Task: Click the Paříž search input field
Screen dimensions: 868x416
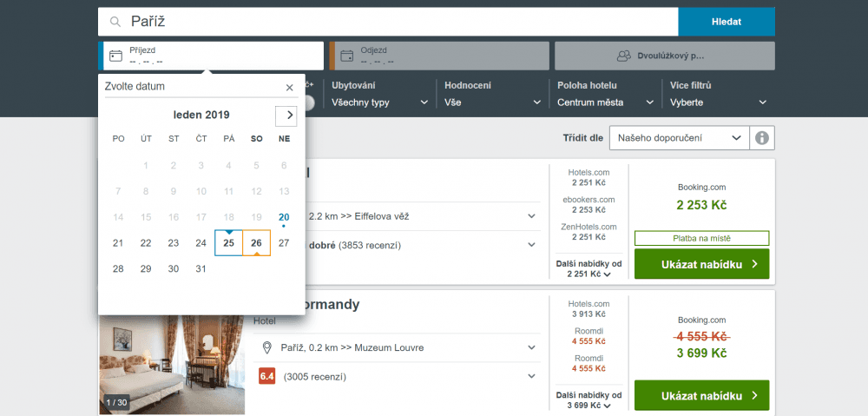Action: point(399,22)
